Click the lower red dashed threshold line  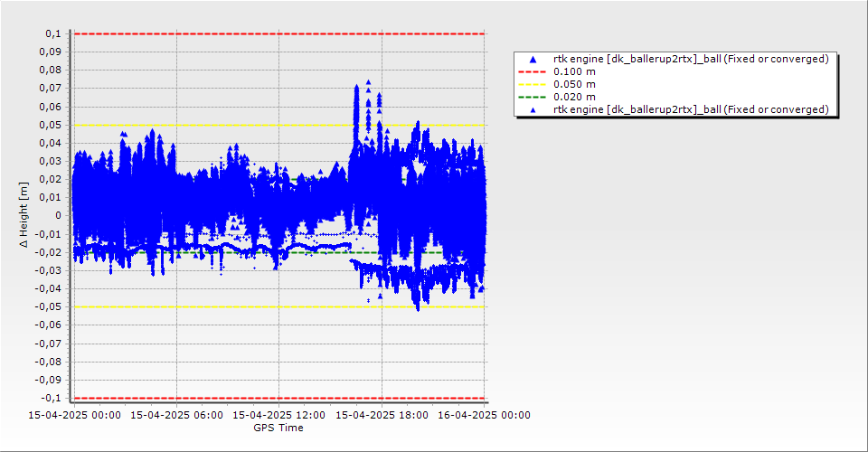(x=279, y=399)
